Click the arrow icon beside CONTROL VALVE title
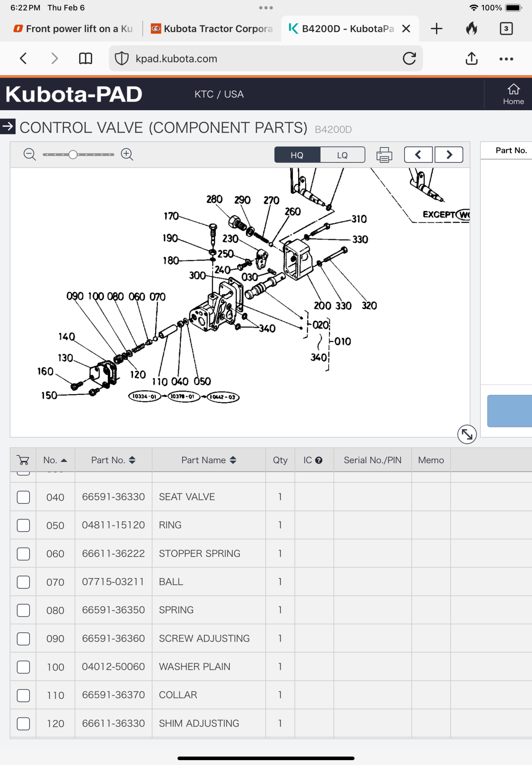This screenshot has height=765, width=532. pyautogui.click(x=7, y=126)
